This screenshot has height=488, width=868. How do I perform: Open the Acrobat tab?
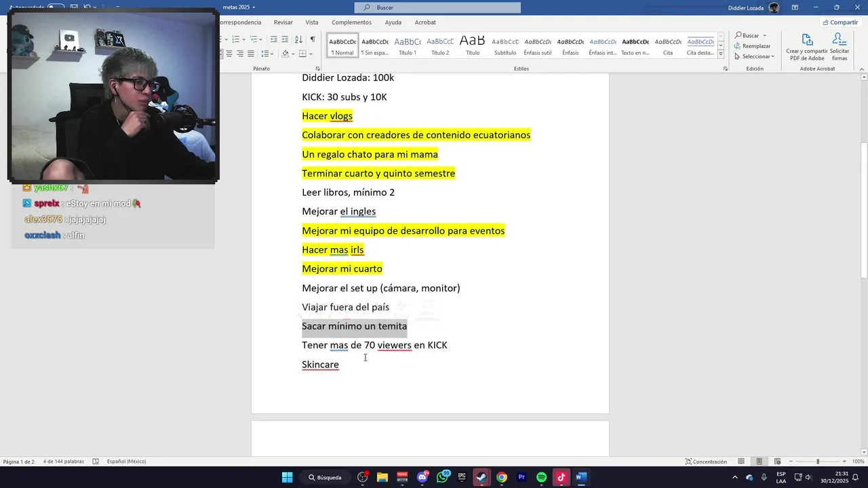(x=425, y=22)
